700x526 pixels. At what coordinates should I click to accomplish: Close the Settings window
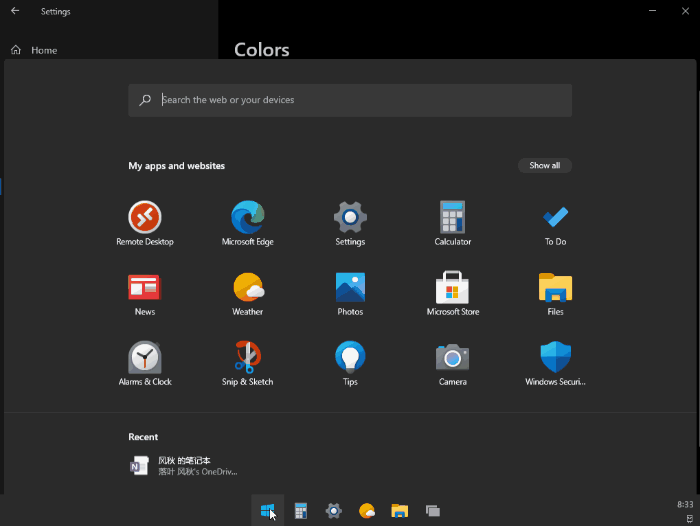click(x=685, y=11)
